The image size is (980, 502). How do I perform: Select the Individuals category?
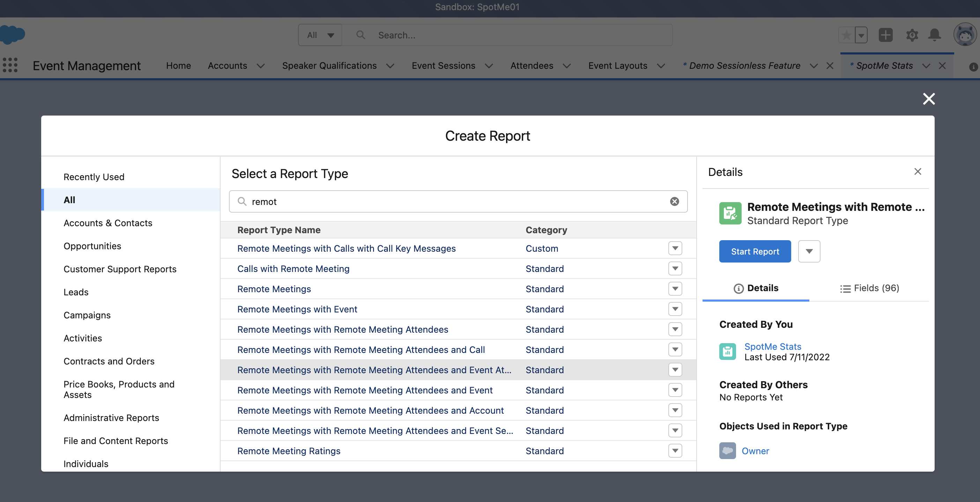click(131, 464)
